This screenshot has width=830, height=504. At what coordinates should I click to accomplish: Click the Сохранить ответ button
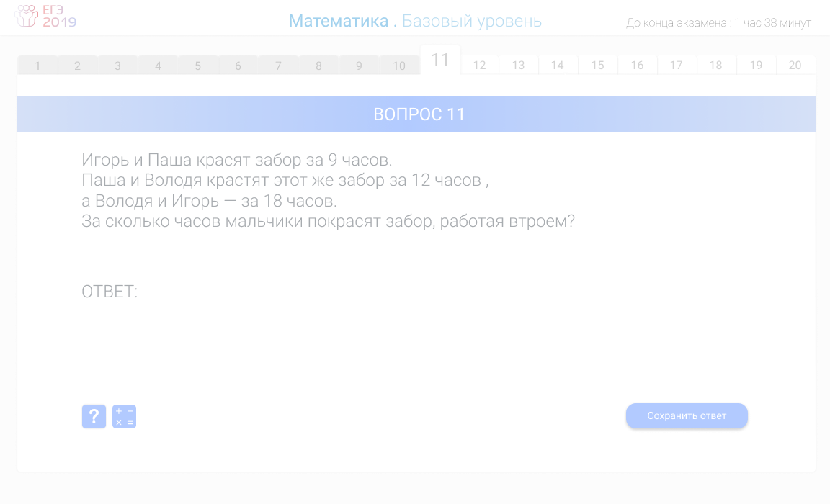[x=686, y=415]
